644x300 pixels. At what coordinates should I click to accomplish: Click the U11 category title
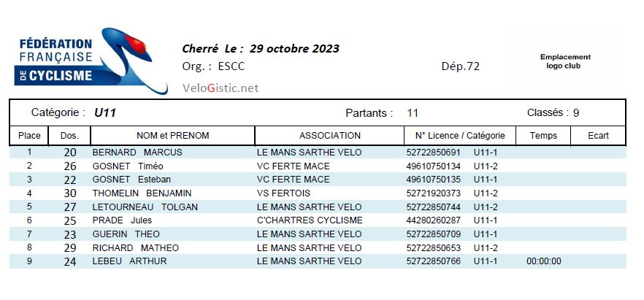[x=106, y=113]
